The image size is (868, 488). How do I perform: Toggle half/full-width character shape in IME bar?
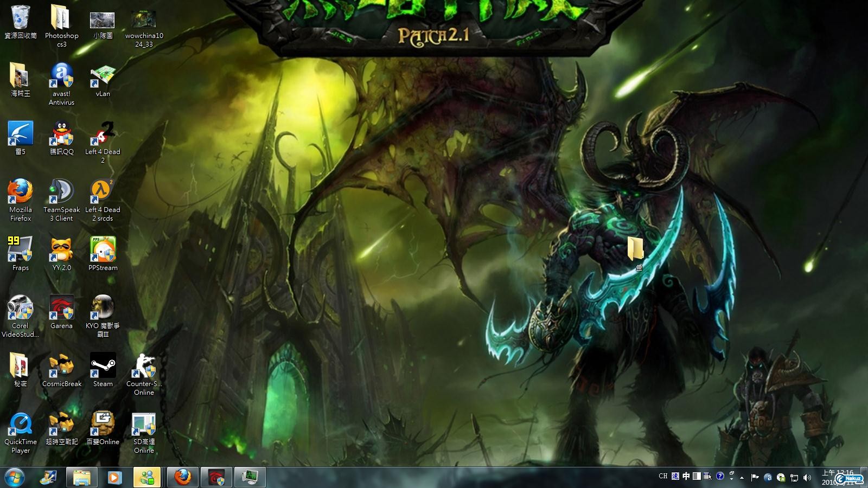pyautogui.click(x=697, y=477)
